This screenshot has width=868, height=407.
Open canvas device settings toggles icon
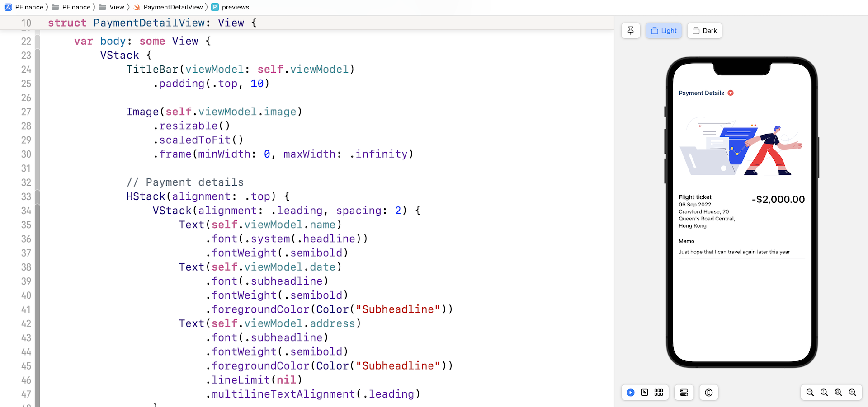684,393
